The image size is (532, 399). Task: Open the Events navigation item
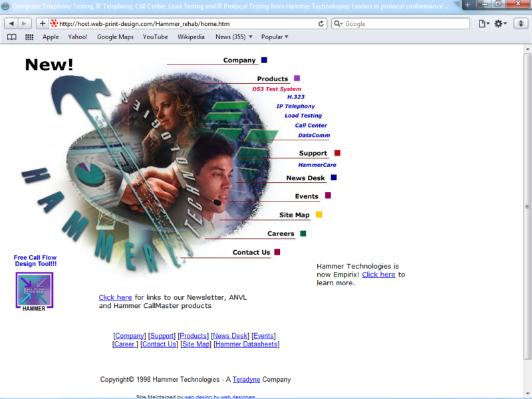[x=307, y=196]
